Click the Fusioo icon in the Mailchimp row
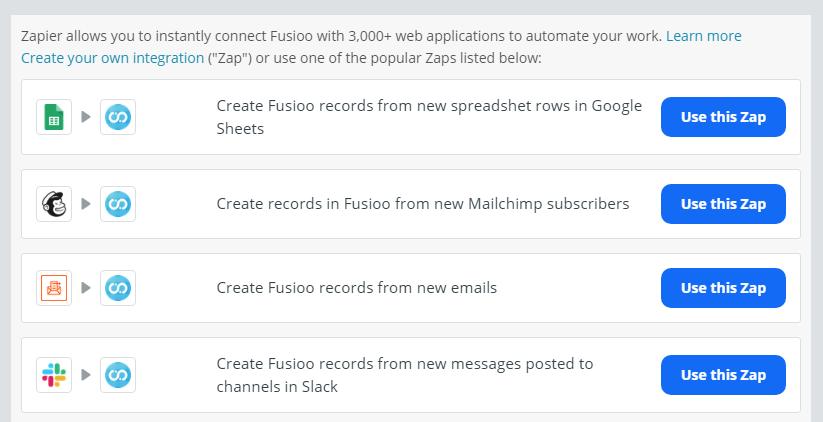Screen dimensions: 823x422 pos(118,204)
